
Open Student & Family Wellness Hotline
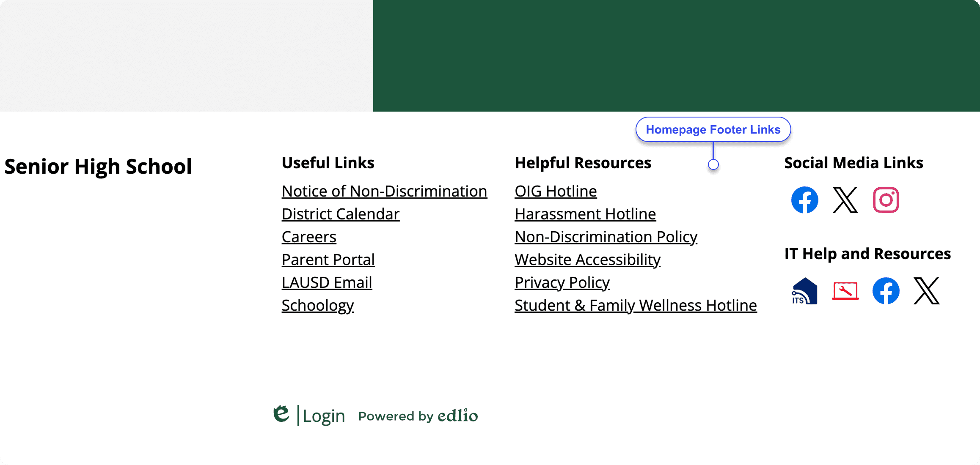point(636,305)
